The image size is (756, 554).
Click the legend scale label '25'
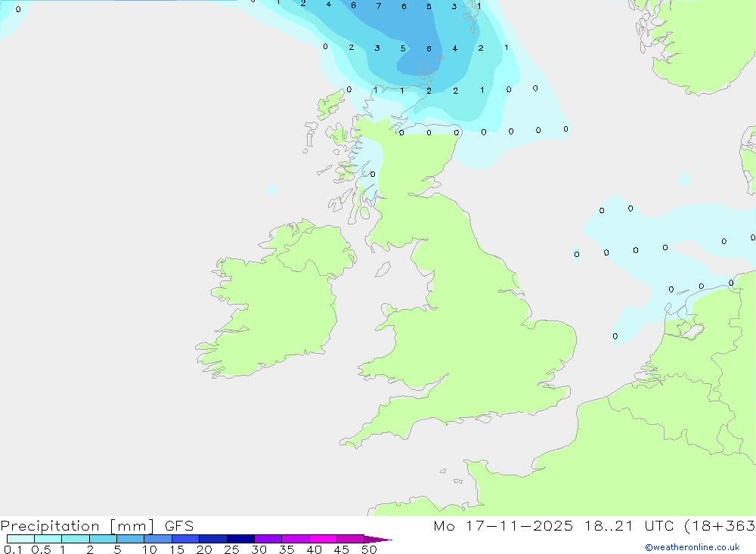coord(231,549)
